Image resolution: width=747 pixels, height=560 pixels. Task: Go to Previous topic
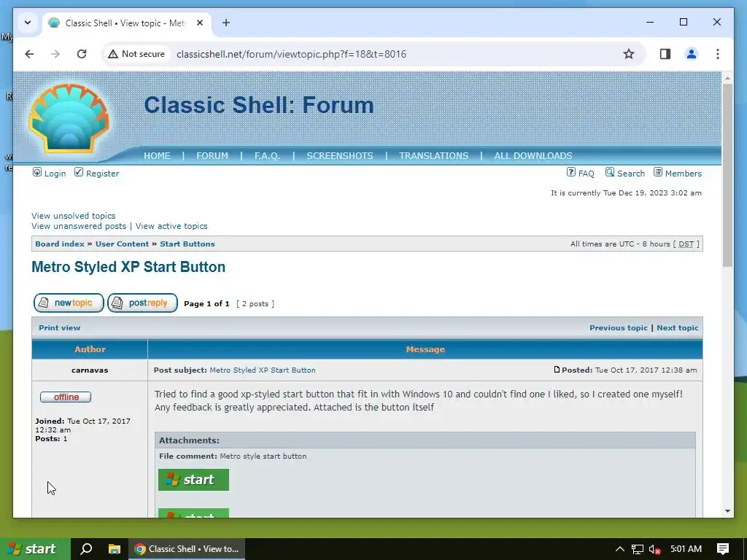619,327
